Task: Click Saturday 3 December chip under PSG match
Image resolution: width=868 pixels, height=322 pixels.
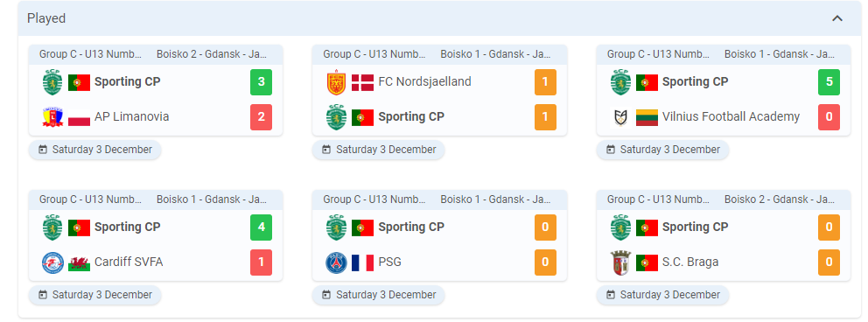Action: coord(378,295)
